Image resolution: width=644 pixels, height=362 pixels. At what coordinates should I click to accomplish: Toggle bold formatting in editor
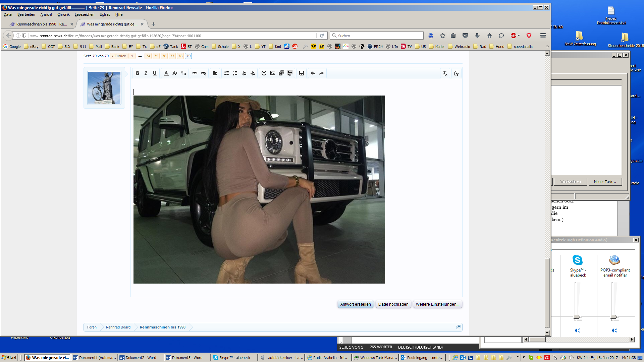(137, 73)
